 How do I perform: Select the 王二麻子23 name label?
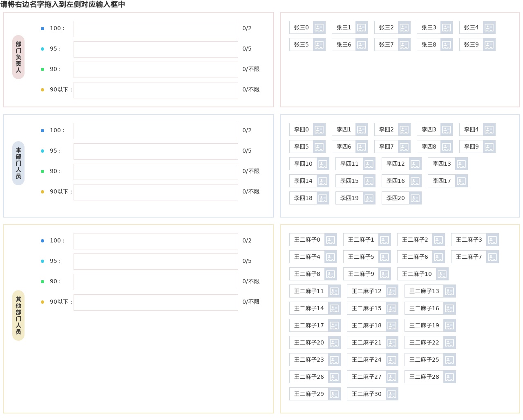coord(309,360)
